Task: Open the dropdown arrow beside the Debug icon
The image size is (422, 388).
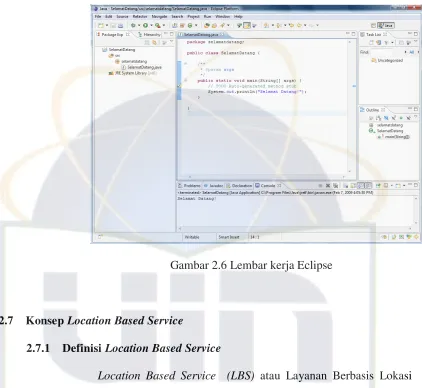Action: tap(139, 25)
